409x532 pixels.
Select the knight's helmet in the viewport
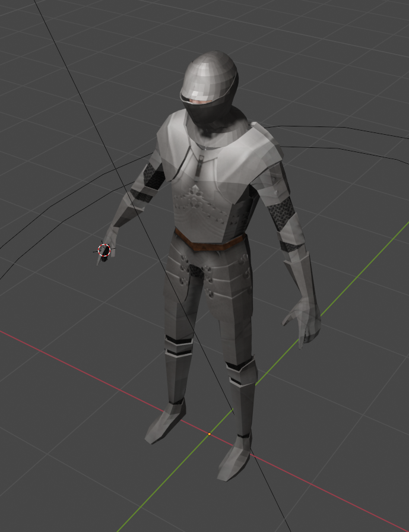pos(209,89)
